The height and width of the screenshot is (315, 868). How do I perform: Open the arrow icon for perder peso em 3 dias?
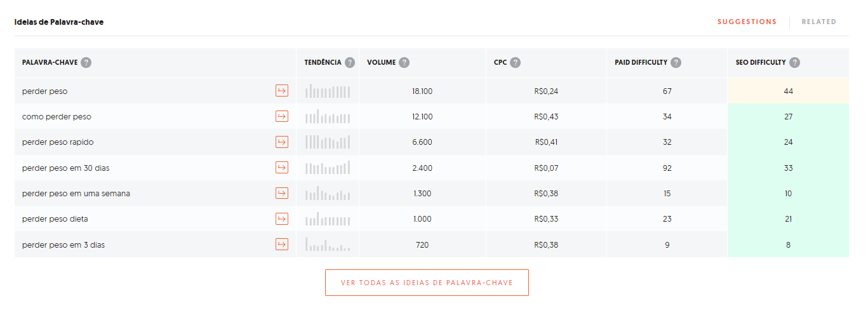282,245
